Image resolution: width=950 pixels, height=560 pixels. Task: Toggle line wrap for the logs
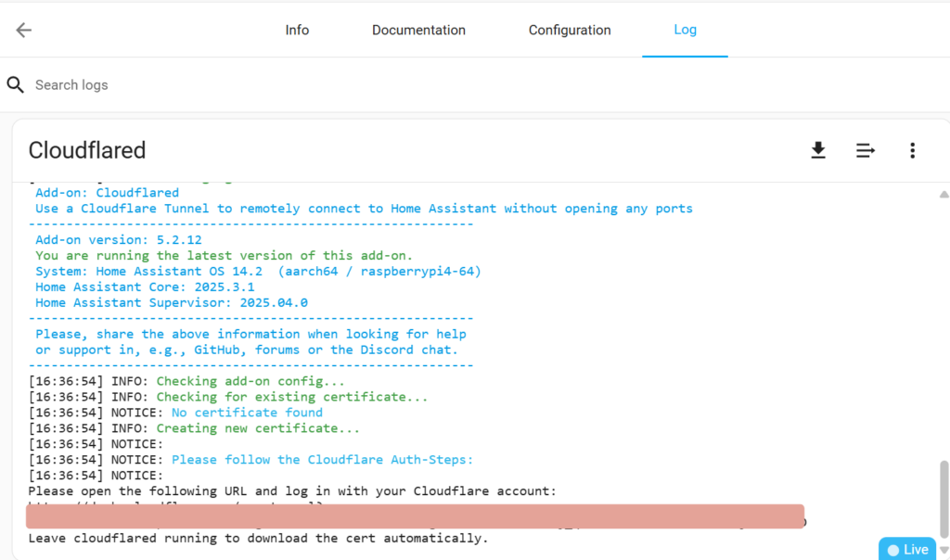[x=866, y=150]
